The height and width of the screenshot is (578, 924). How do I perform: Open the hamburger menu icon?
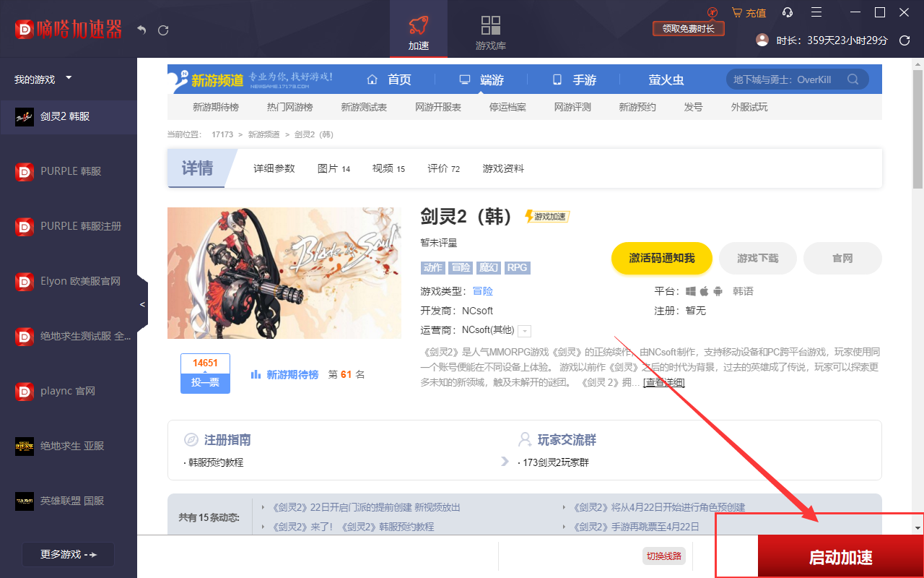click(x=816, y=12)
